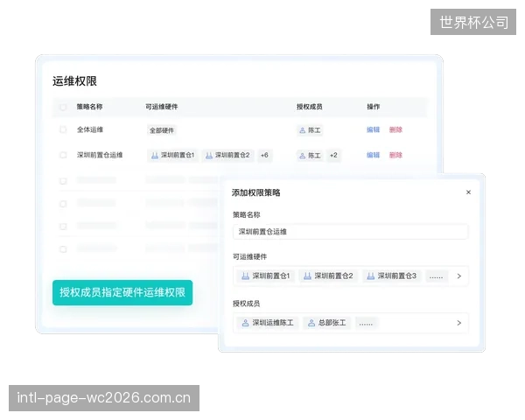The width and height of the screenshot is (525, 420).
Task: Click 编辑 for the 全体运维 policy
Action: [373, 129]
